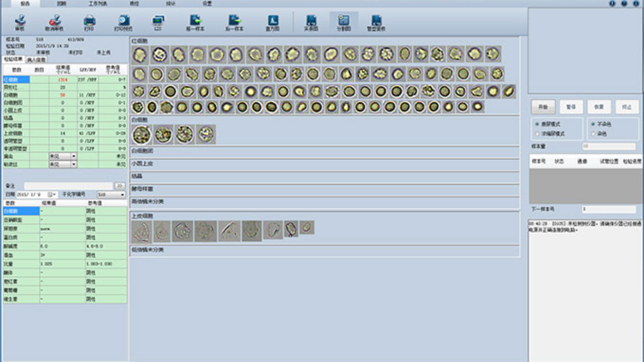Open the 粘液丝 row dropdown
The height and width of the screenshot is (362, 644).
pos(74,164)
